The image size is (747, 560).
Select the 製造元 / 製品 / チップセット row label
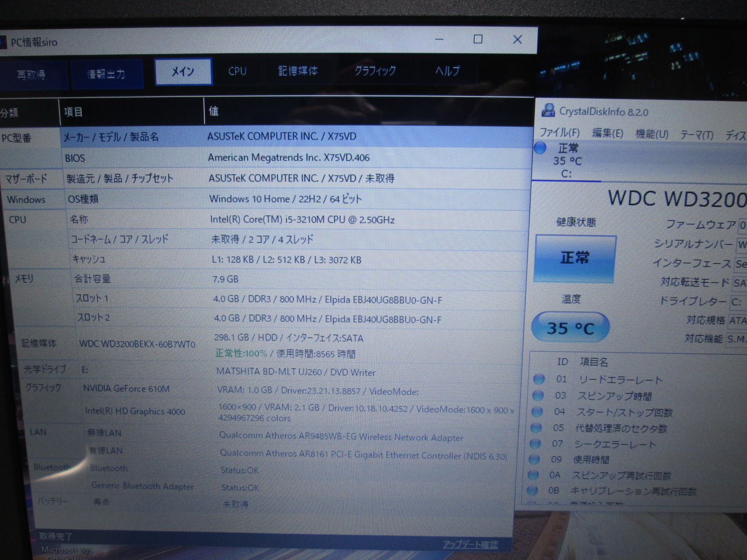120,178
